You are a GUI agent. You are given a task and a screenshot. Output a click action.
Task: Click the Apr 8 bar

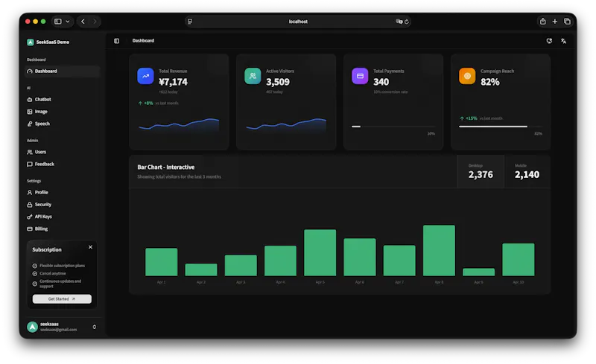point(439,250)
